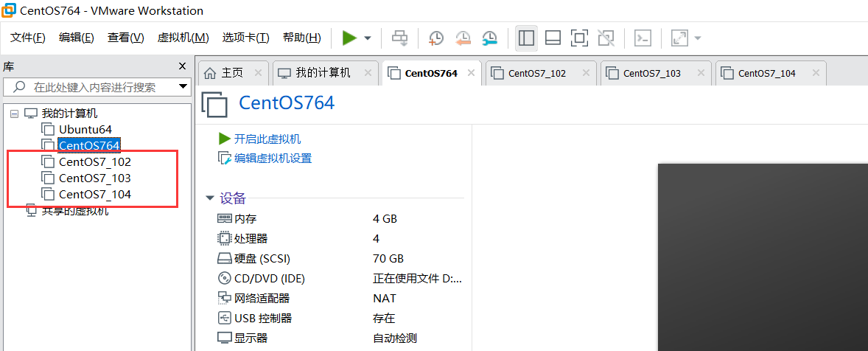
Task: Open the library search filter dropdown arrow
Action: [183, 87]
